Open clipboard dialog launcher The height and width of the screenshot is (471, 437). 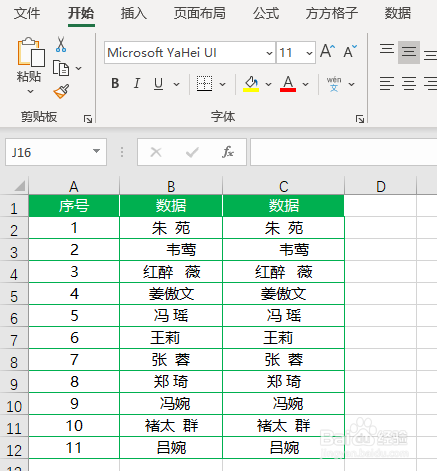coord(88,119)
